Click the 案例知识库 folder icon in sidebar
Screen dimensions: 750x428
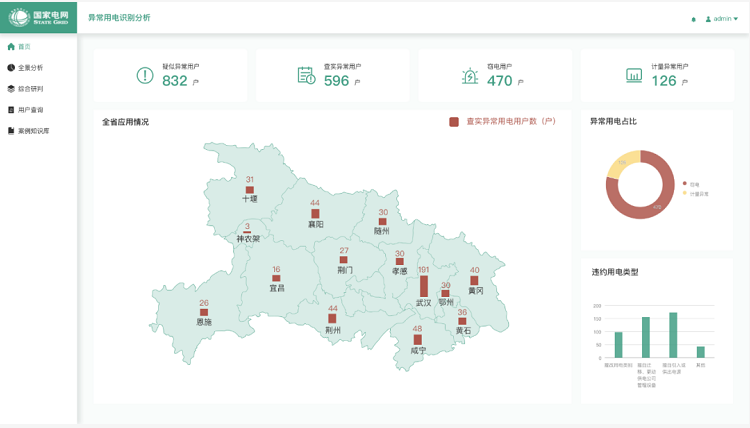pos(11,131)
